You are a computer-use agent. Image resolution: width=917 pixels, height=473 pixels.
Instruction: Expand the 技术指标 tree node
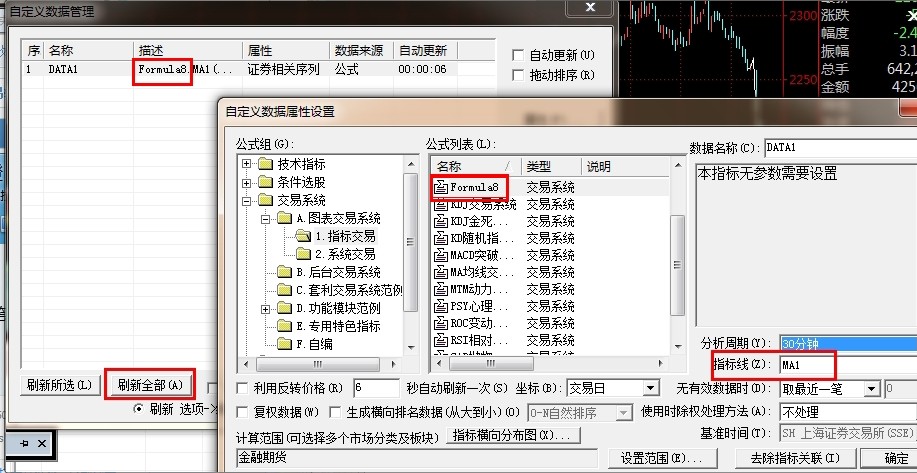[247, 164]
